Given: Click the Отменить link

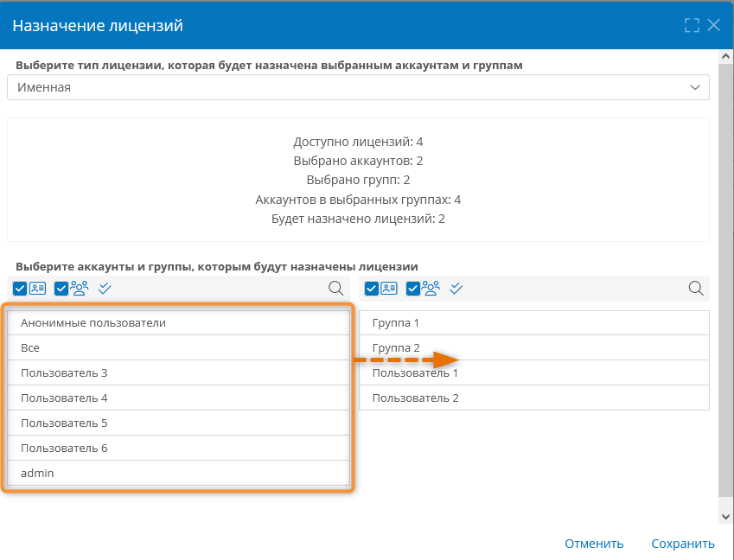Looking at the screenshot, I should (594, 544).
